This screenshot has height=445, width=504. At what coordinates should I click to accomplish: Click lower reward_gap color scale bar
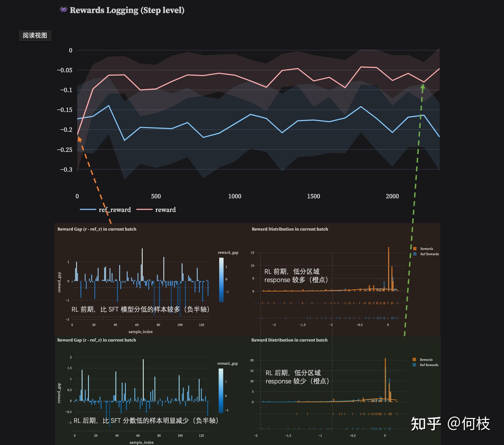tap(221, 391)
